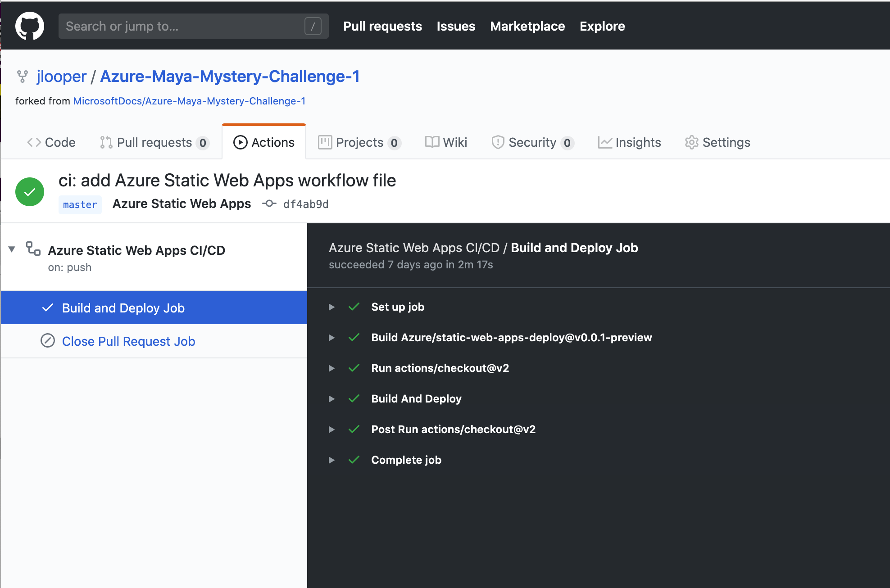Image resolution: width=890 pixels, height=588 pixels.
Task: Open the Insights tab
Action: 629,142
